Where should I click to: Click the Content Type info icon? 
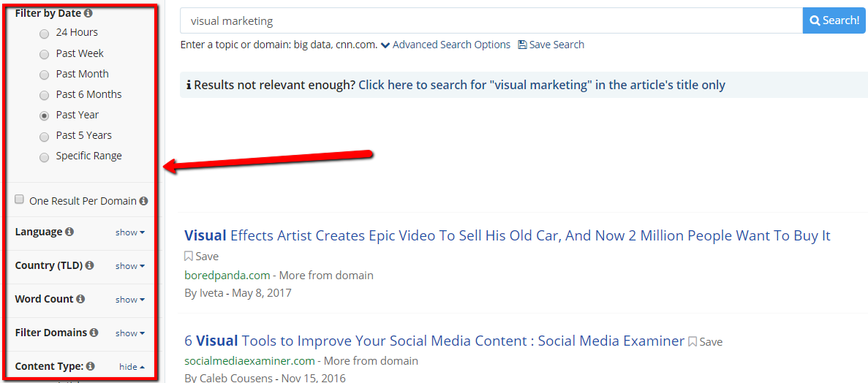(90, 366)
